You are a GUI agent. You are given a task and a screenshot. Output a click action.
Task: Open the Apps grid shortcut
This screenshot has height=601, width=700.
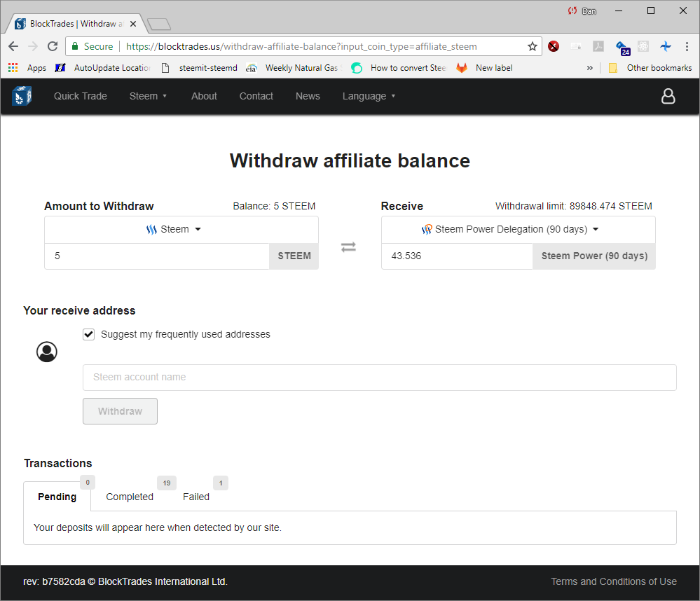(27, 68)
